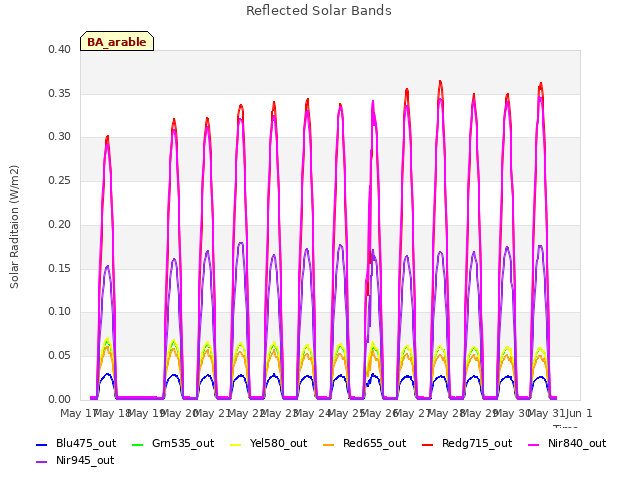The width and height of the screenshot is (640, 480).
Task: Click the Blu475_out legend color marker
Action: (42, 444)
